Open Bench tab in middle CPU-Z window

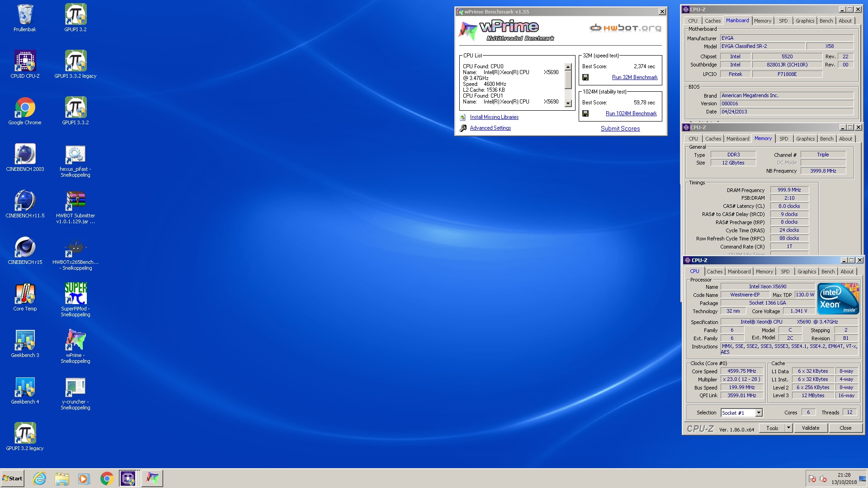(827, 139)
